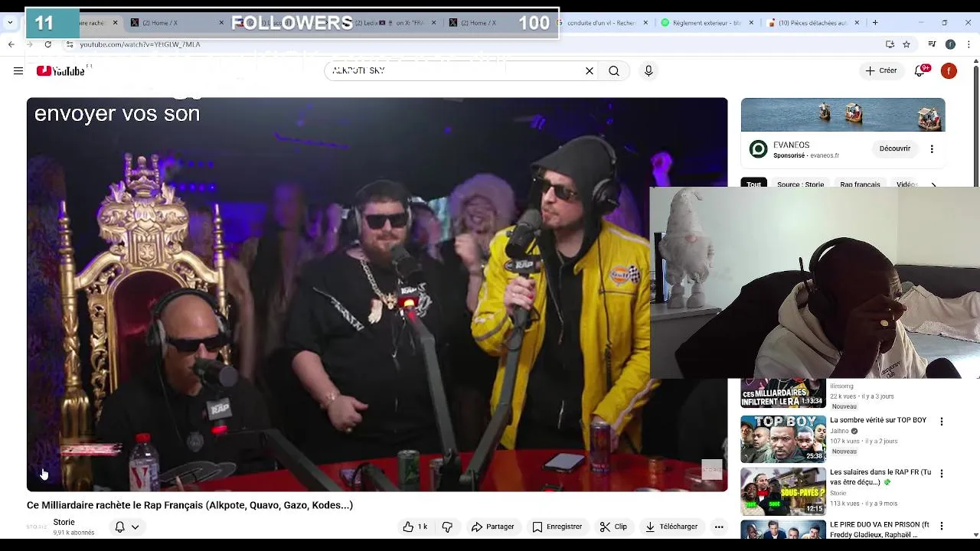Run search with magnifier button
980x551 pixels.
614,71
